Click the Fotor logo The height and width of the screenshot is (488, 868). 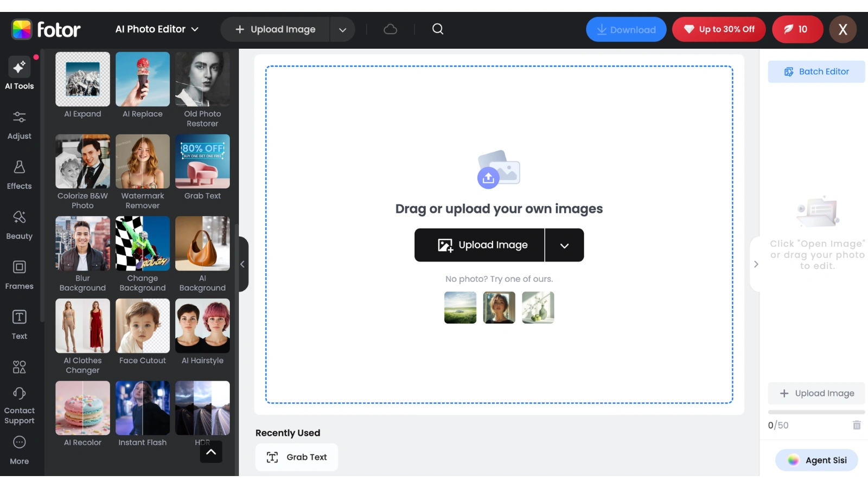(46, 29)
